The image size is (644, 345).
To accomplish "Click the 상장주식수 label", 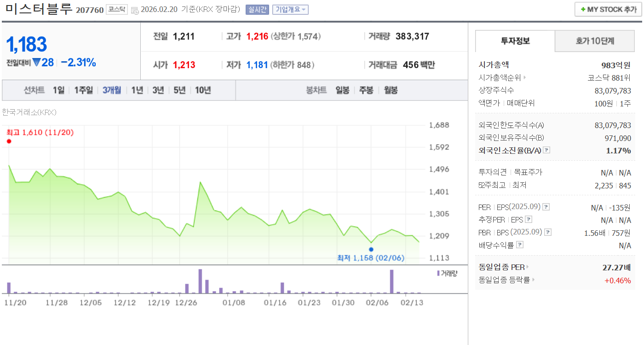I will pos(496,90).
